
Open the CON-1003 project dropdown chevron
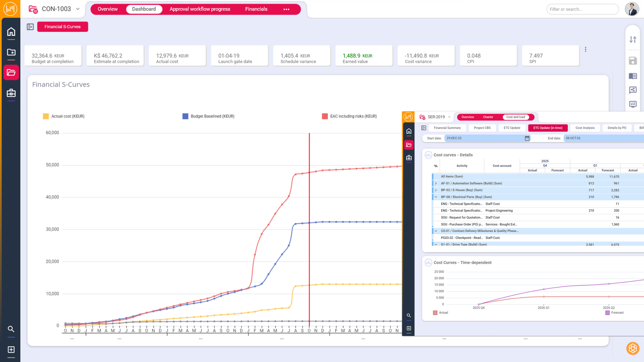coord(78,9)
